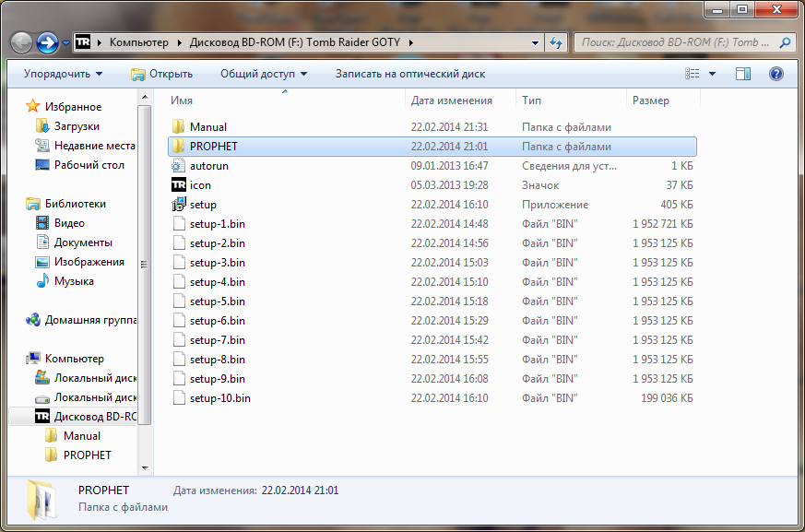Expand the address bar history dropdown
Screen dimensions: 805x532
coord(536,42)
